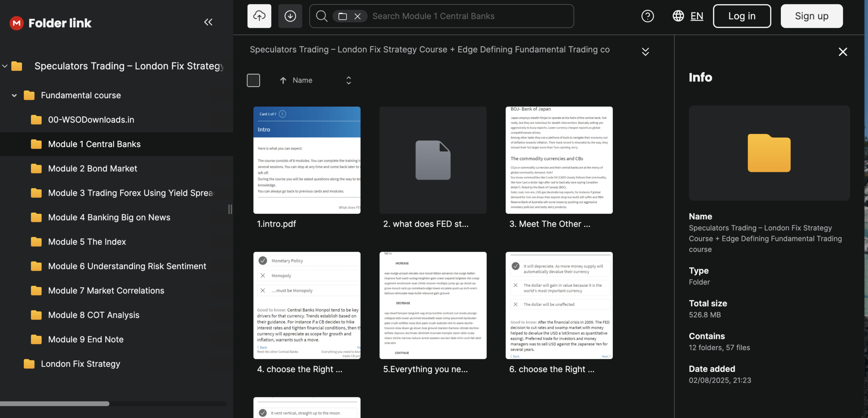Click the Sign up button
The height and width of the screenshot is (418, 868).
coord(811,16)
